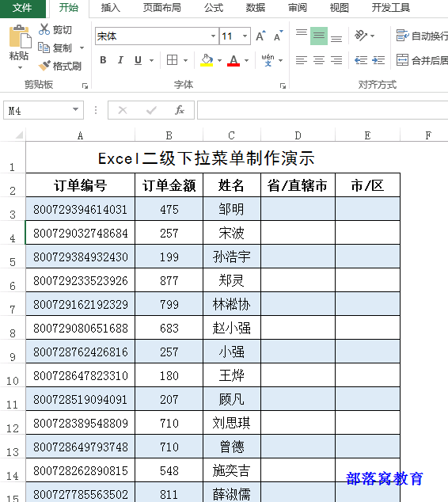
Task: Center text horizontally
Action: (319, 60)
